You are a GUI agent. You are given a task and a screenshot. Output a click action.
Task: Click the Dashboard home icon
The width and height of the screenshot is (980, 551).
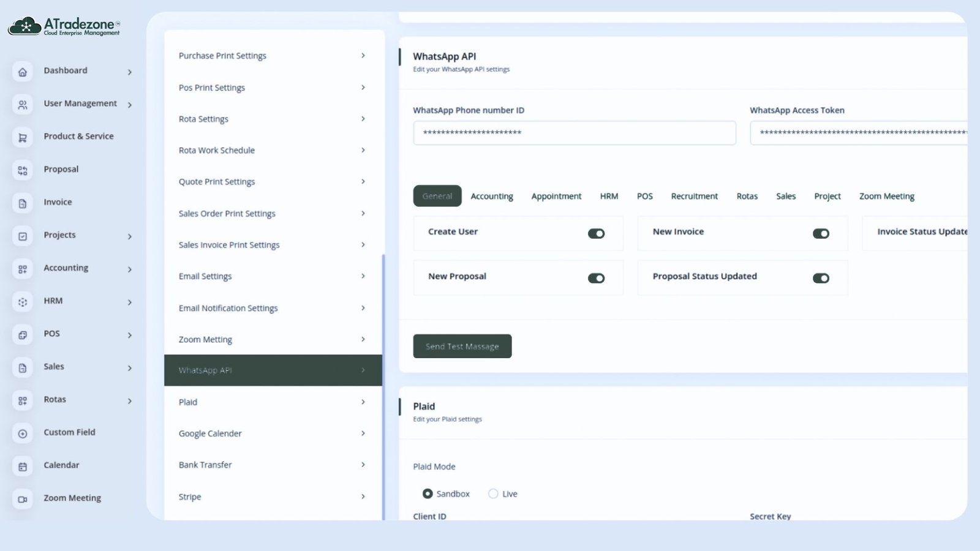(x=23, y=72)
